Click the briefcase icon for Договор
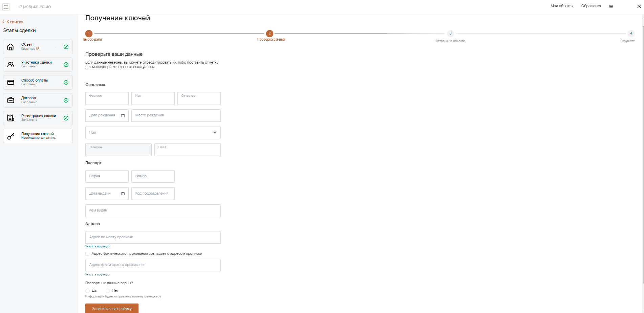 click(x=11, y=100)
